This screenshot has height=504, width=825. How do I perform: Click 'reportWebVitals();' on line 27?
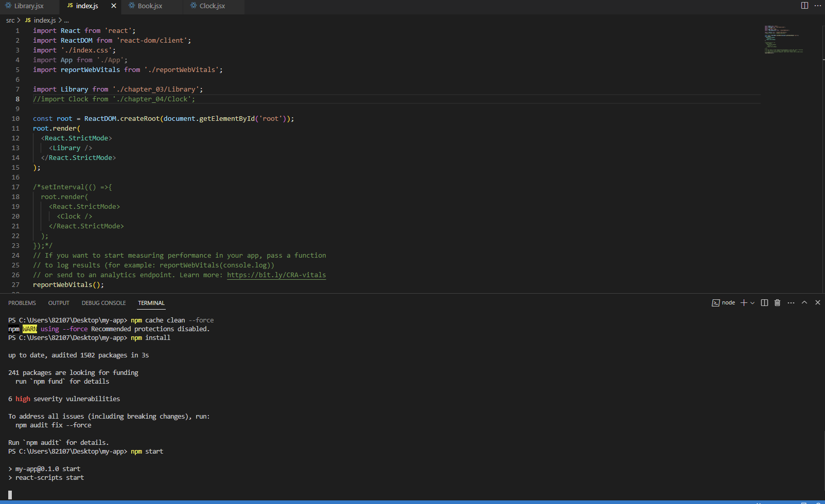tap(68, 284)
